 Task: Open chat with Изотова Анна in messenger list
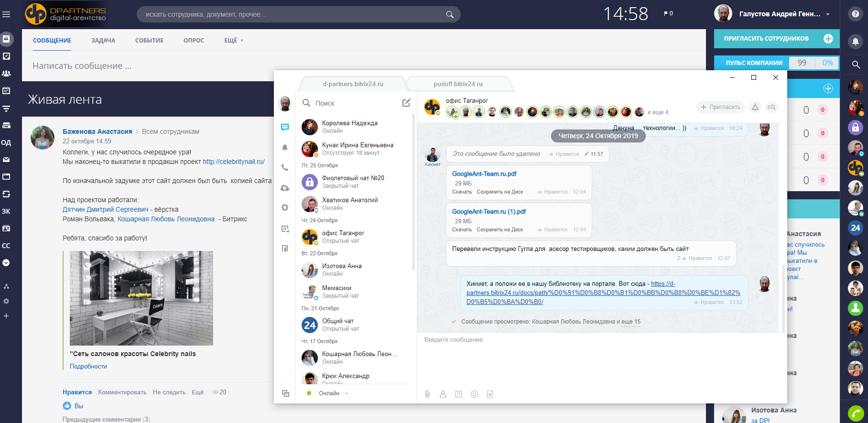tap(354, 270)
